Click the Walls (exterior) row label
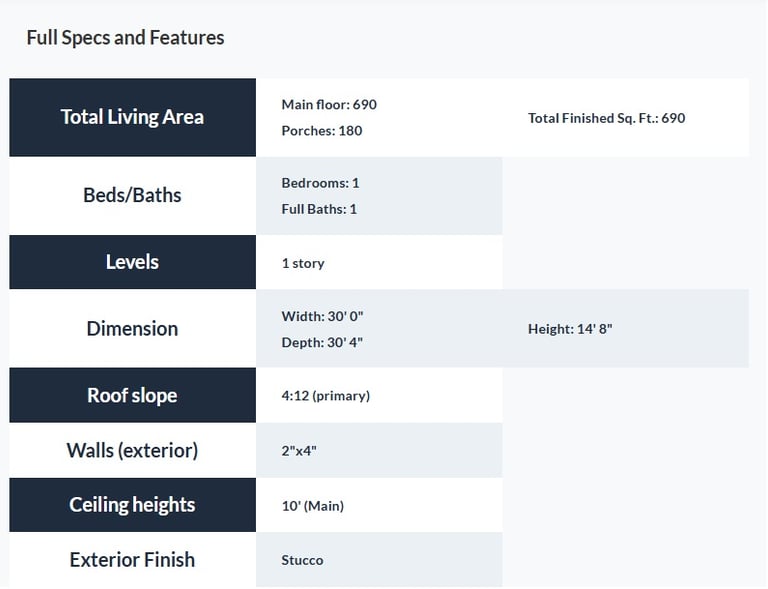 [132, 450]
